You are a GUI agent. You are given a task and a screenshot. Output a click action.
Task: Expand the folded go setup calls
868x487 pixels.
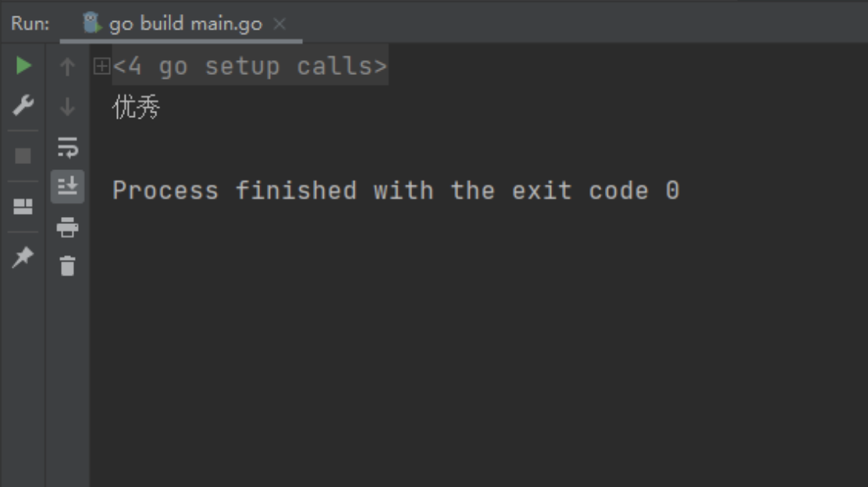[101, 66]
